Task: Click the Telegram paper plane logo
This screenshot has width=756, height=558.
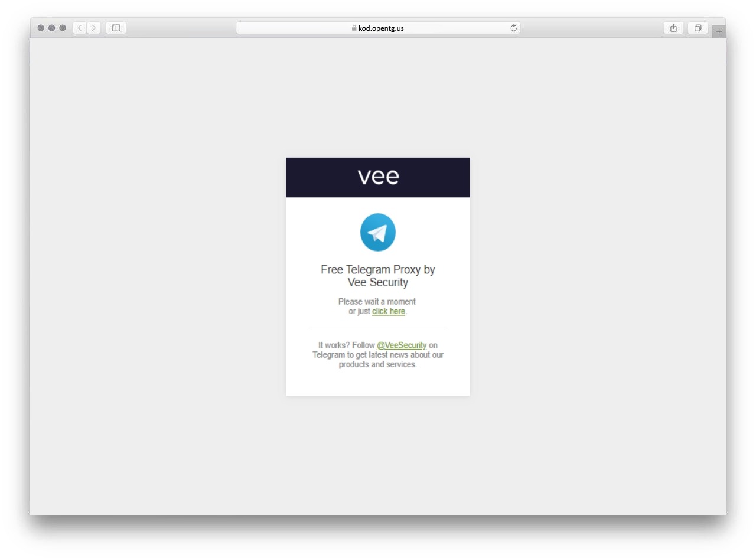Action: click(x=378, y=233)
